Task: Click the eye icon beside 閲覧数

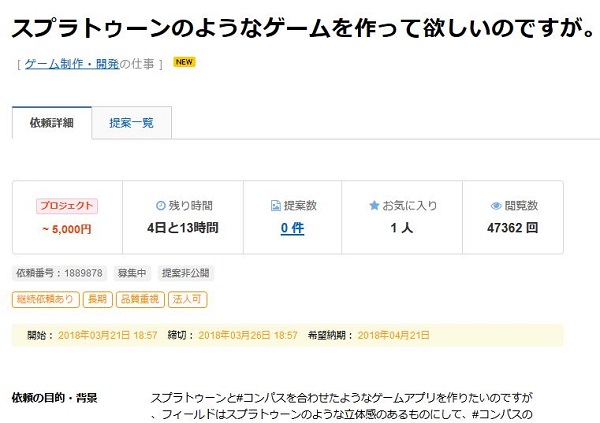Action: pyautogui.click(x=496, y=206)
